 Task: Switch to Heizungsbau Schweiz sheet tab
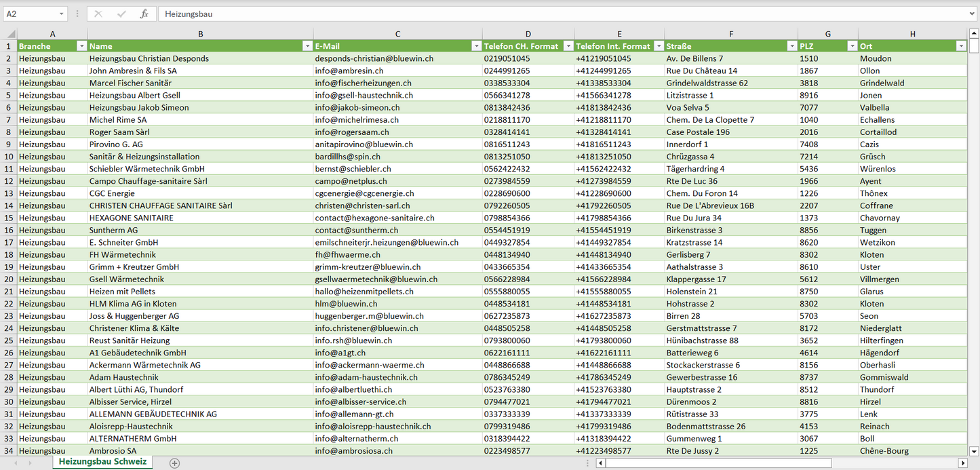(x=102, y=462)
